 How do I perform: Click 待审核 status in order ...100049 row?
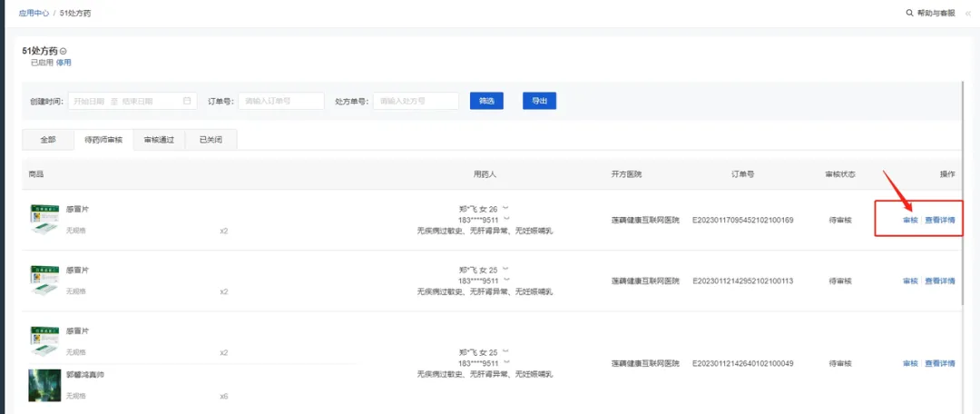840,363
